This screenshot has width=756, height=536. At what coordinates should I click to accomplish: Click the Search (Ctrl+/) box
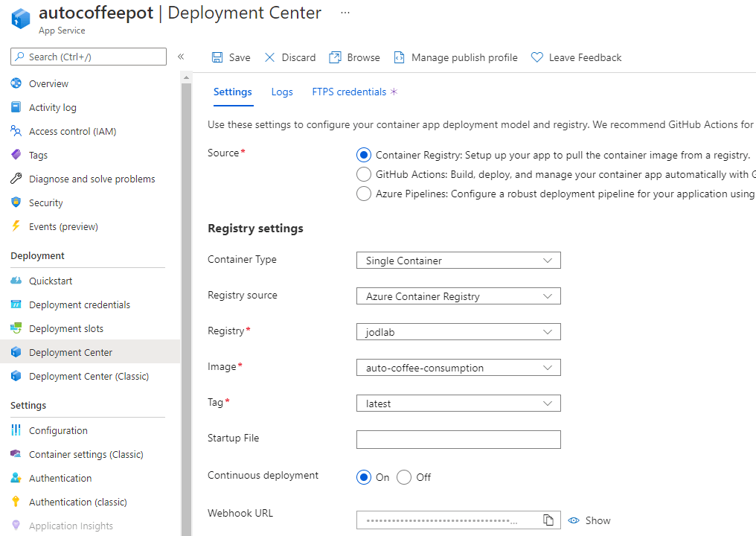click(89, 57)
